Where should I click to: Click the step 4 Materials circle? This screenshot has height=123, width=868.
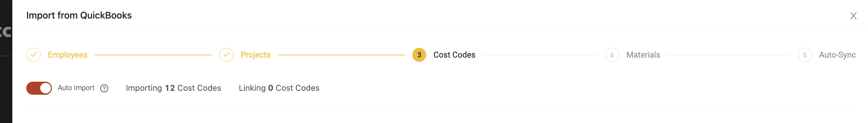click(x=612, y=55)
